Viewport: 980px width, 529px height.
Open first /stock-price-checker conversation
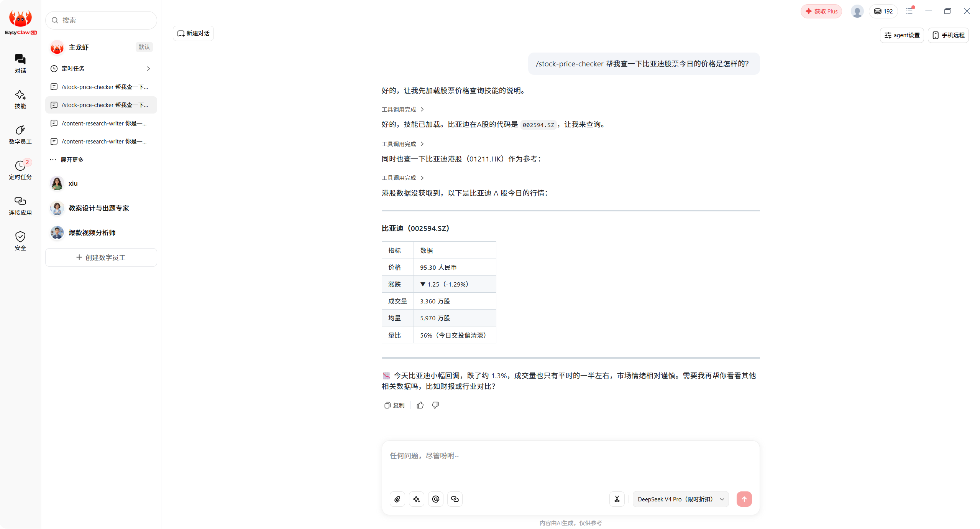pyautogui.click(x=101, y=87)
